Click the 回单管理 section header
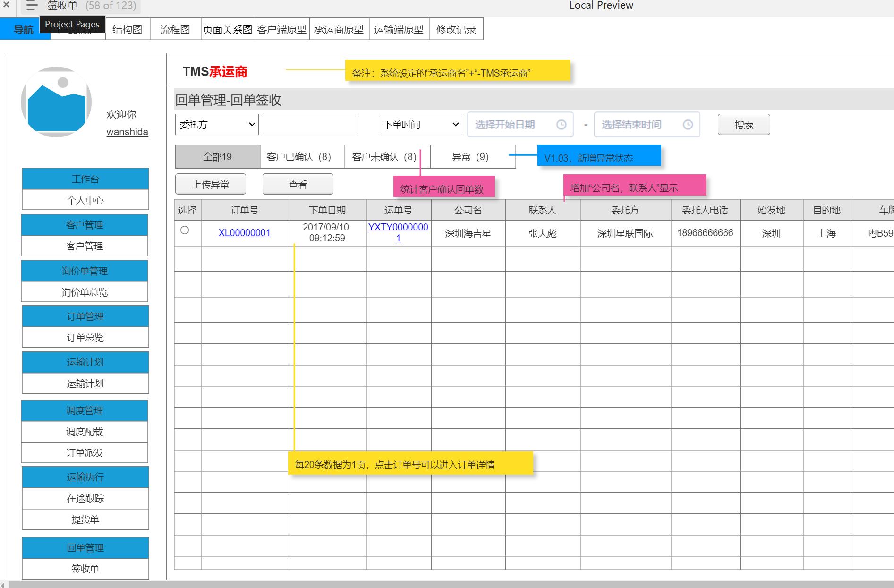 [x=85, y=548]
